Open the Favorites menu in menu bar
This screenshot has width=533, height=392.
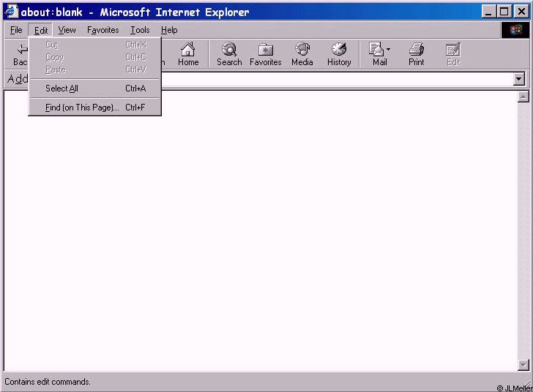(x=103, y=30)
